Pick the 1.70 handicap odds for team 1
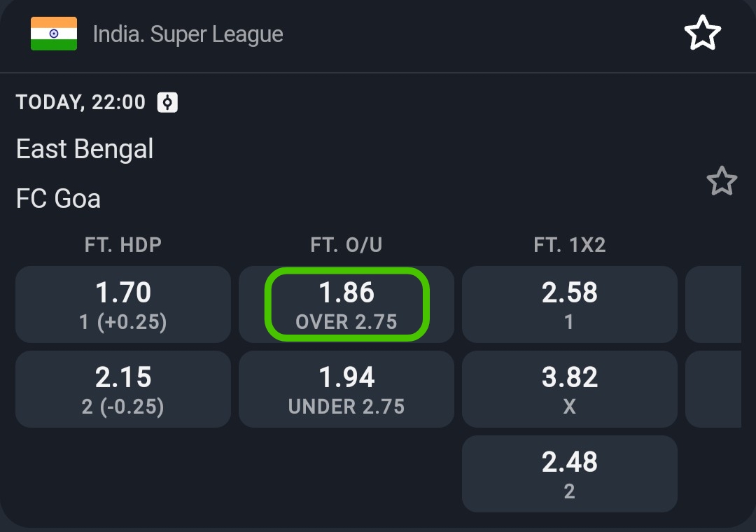 (123, 304)
